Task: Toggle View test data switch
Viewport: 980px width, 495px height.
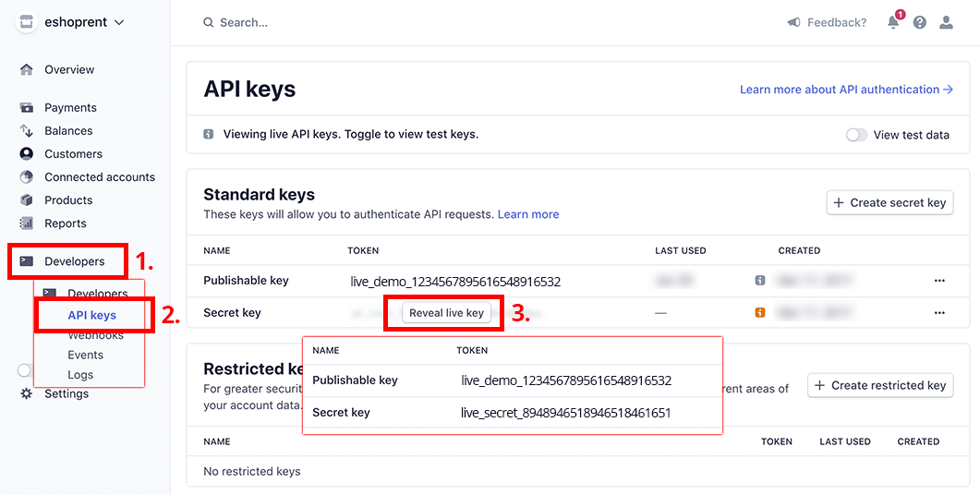Action: coord(856,135)
